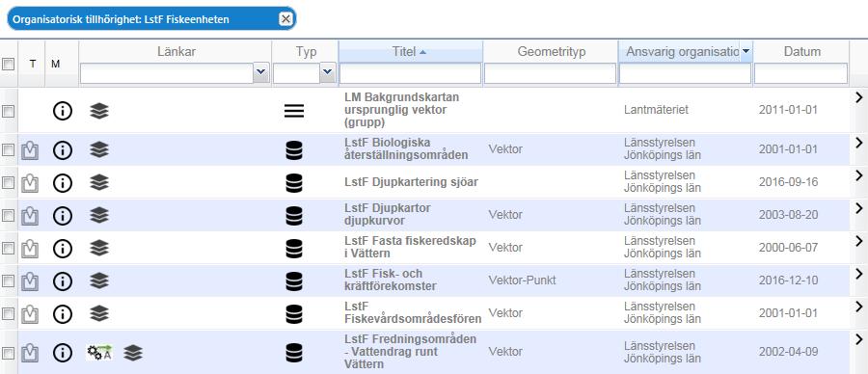
Task: Select the date 2016-09-16 cell
Action: 788,182
